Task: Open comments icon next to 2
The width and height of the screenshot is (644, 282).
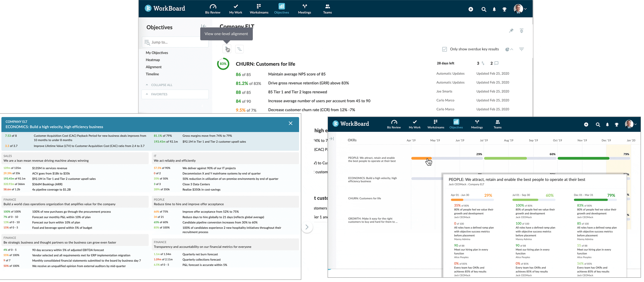Action: click(496, 63)
